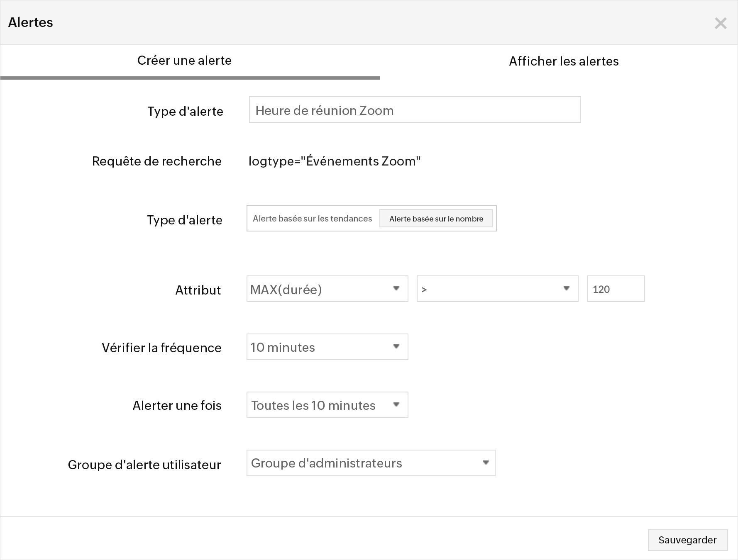Edit the threshold value 120
Screen dimensions: 738x560
[616, 289]
